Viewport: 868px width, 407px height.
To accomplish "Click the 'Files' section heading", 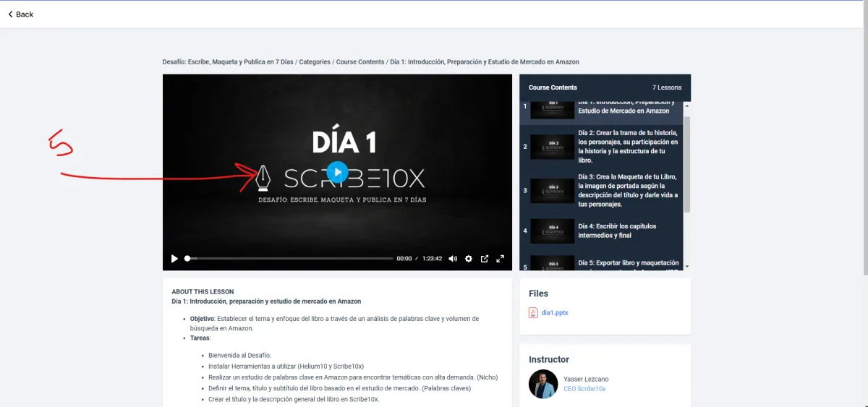I will pyautogui.click(x=538, y=294).
